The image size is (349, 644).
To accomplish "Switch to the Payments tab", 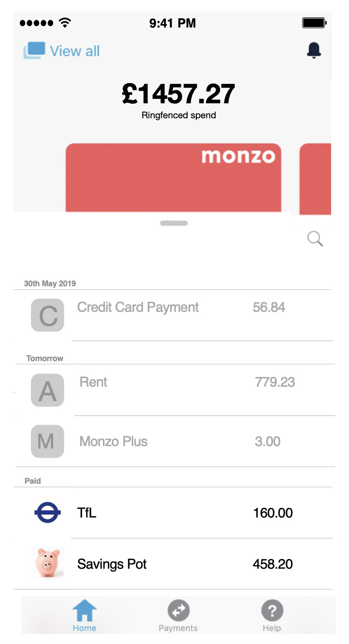I will 178,616.
